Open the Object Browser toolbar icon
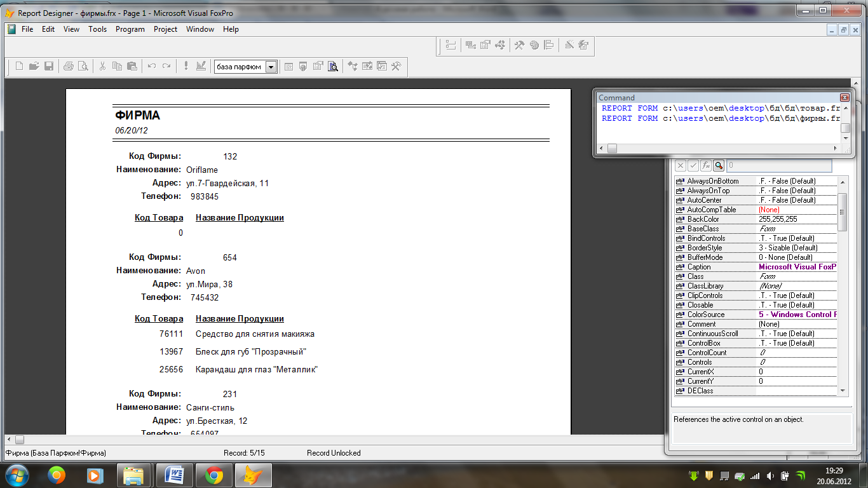The width and height of the screenshot is (868, 488). pyautogui.click(x=367, y=66)
